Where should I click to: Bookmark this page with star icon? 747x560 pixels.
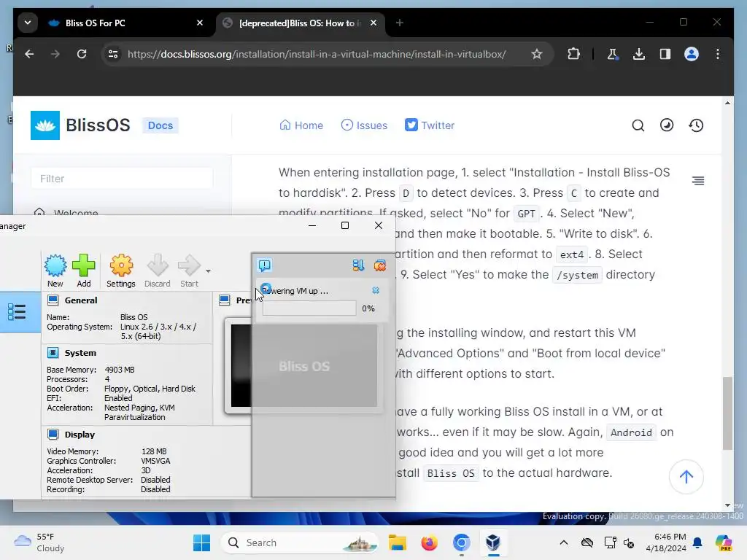[x=537, y=54]
